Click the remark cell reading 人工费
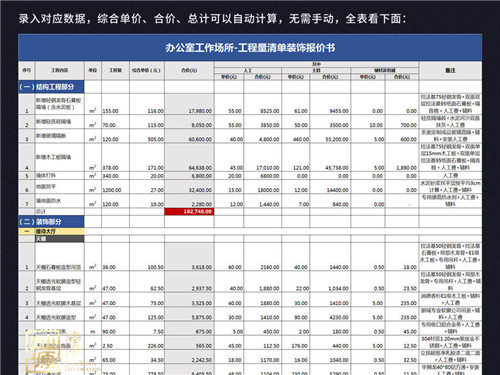The height and width of the screenshot is (375, 500). coord(450,176)
